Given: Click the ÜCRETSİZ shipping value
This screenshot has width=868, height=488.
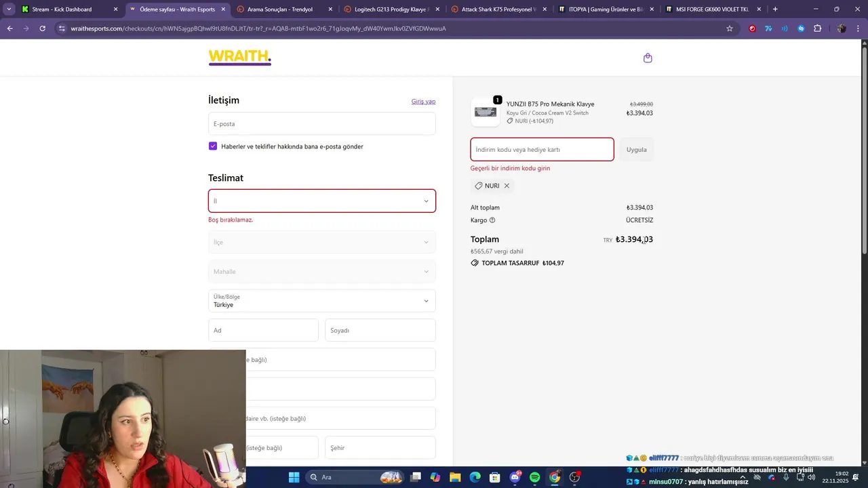Looking at the screenshot, I should tap(639, 220).
